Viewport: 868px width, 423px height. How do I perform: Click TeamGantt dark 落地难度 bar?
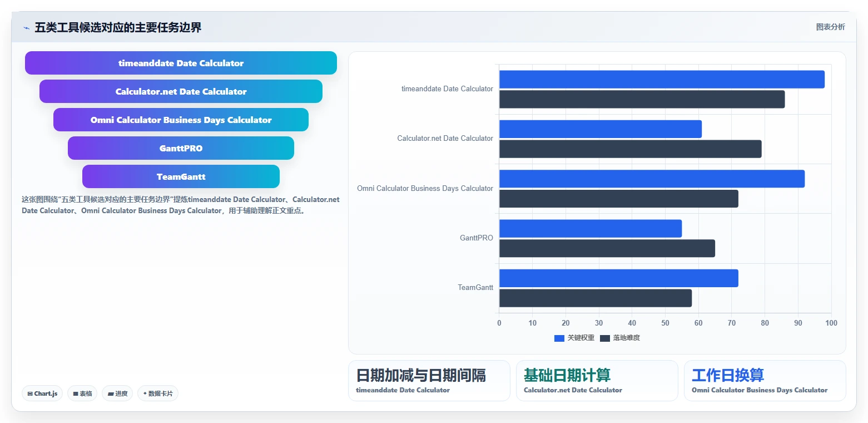[x=596, y=298]
